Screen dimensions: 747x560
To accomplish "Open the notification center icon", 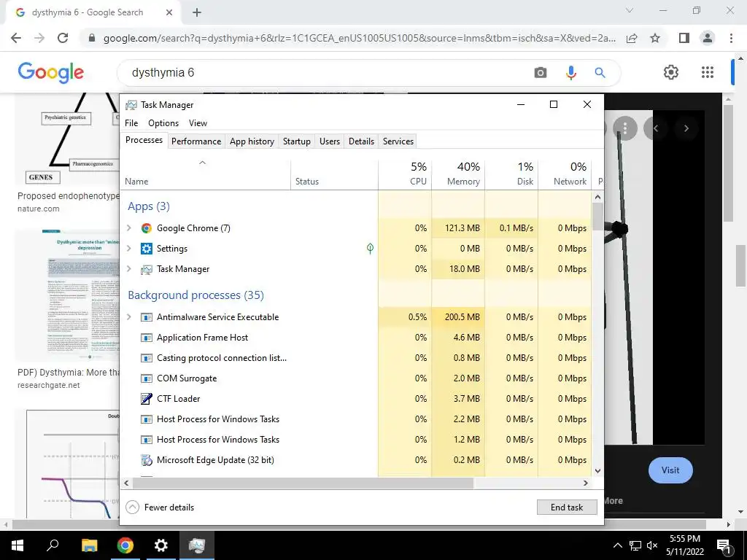I will [x=724, y=545].
